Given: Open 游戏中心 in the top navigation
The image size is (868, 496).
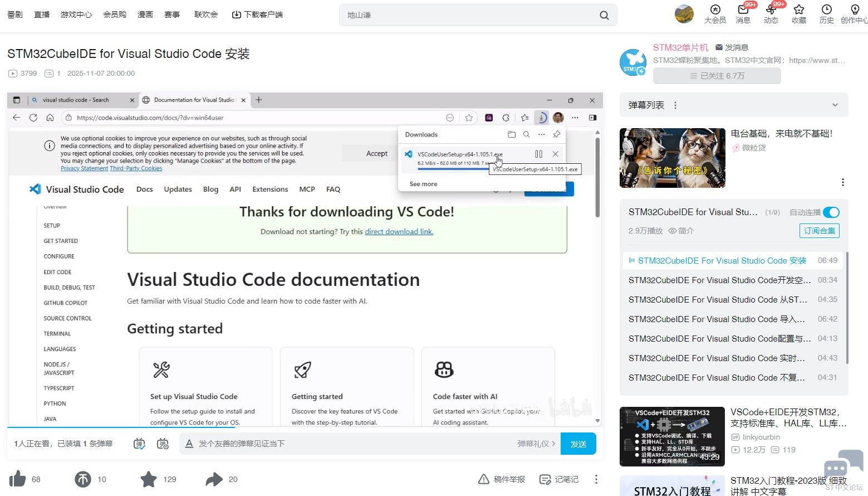Looking at the screenshot, I should 76,14.
